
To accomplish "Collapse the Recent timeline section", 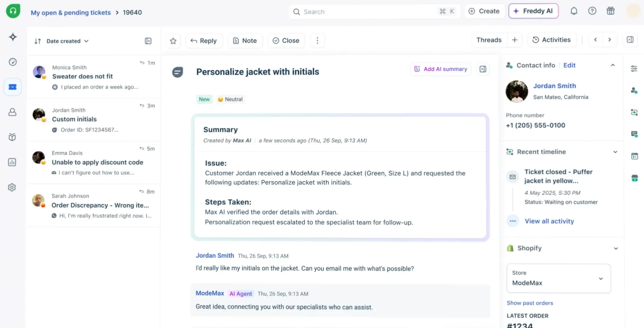I will click(x=615, y=152).
